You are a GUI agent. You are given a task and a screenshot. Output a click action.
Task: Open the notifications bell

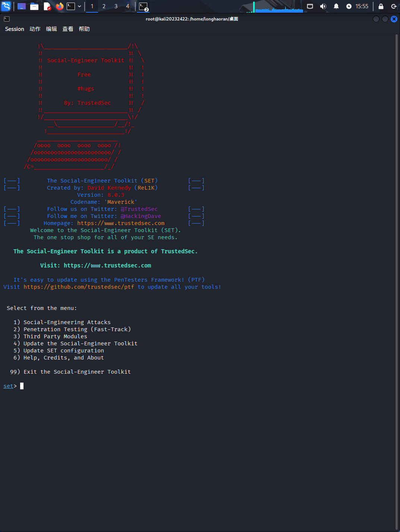click(x=336, y=6)
